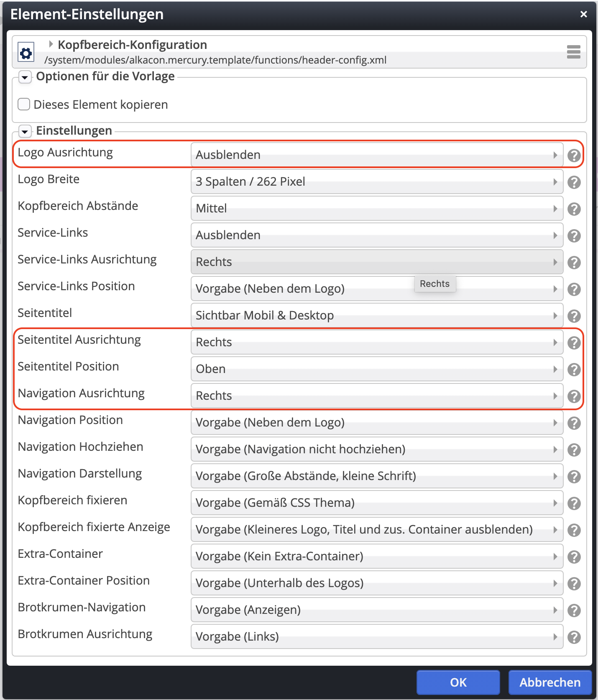
Task: Show help for Kopfbereich fixieren
Action: [574, 503]
